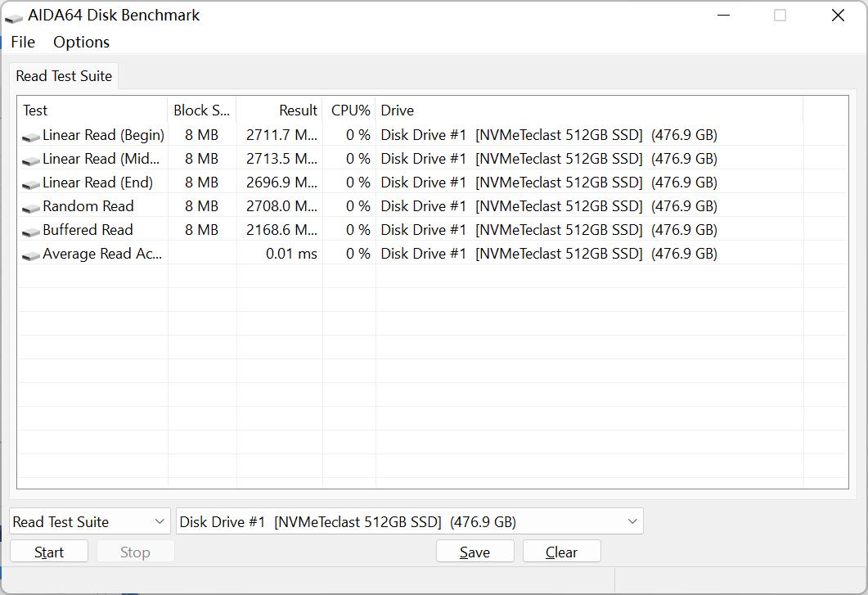Click the disk icon beside Random Read

point(30,208)
